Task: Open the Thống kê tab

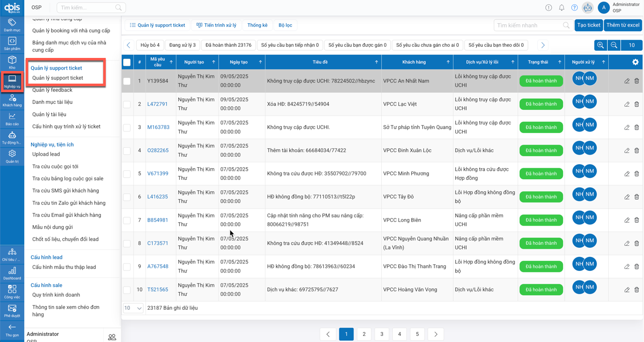Action: (x=257, y=25)
